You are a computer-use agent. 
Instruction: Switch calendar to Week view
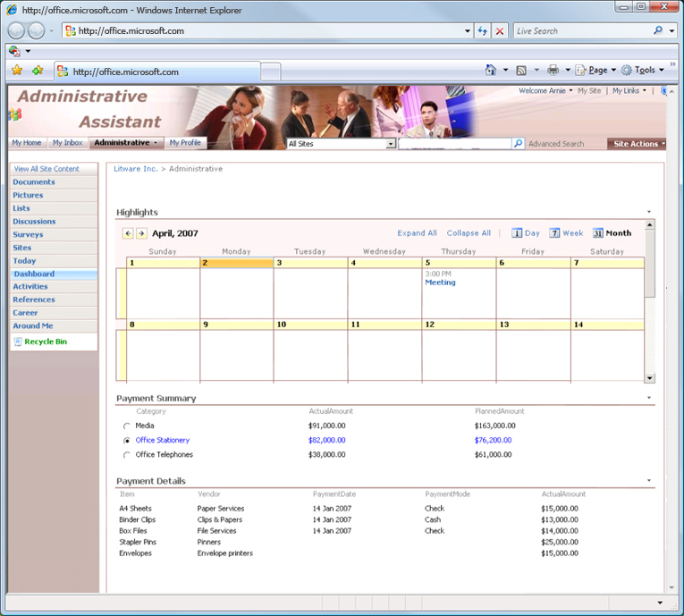coord(566,233)
